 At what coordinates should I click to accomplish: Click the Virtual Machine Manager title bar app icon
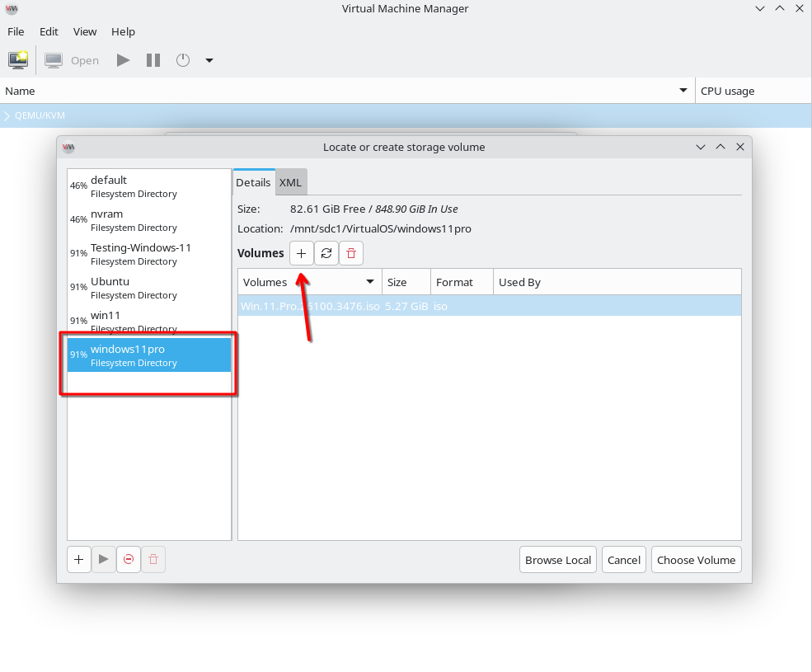tap(12, 9)
